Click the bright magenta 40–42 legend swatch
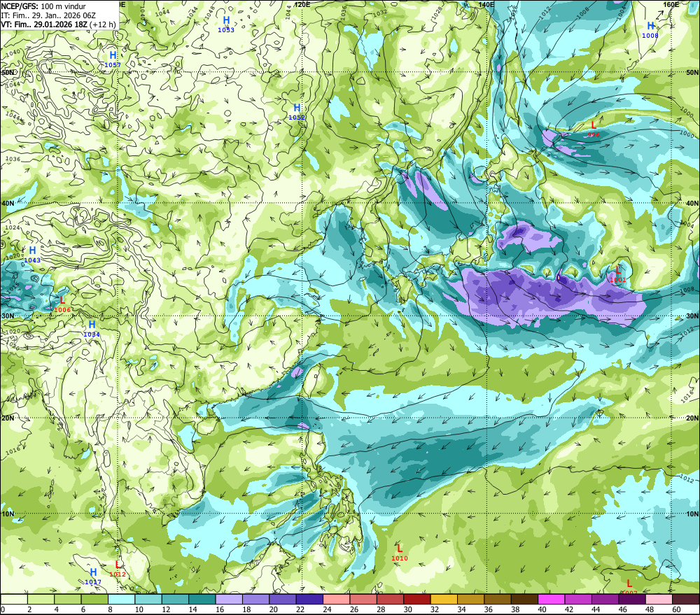Image resolution: width=700 pixels, height=615 pixels. tap(551, 600)
